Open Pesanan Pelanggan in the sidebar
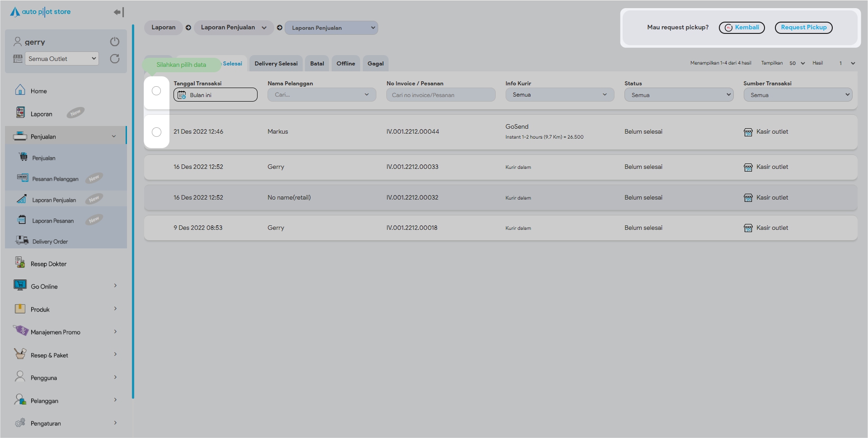 (x=55, y=179)
